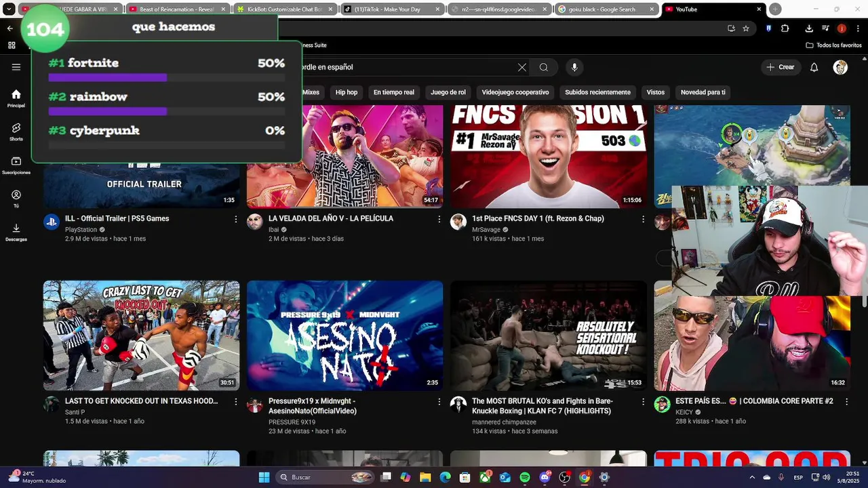Open the apps grid in bookmarks bar
This screenshot has width=868, height=488.
[x=12, y=45]
